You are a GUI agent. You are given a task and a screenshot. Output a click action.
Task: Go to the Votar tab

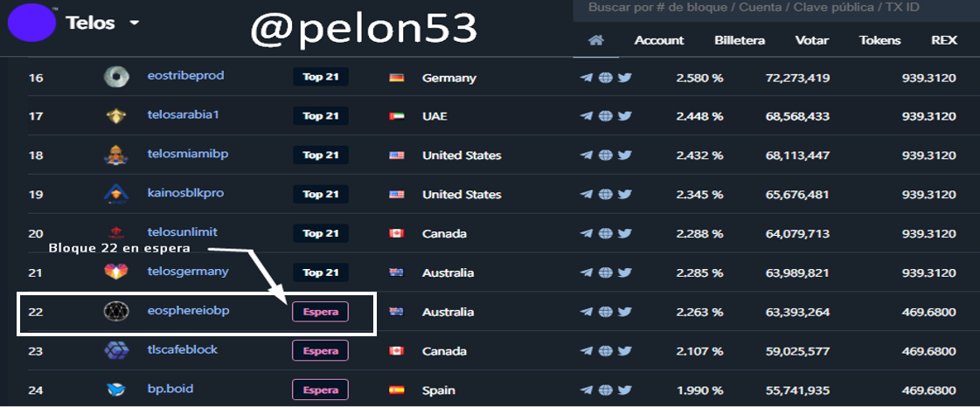812,40
